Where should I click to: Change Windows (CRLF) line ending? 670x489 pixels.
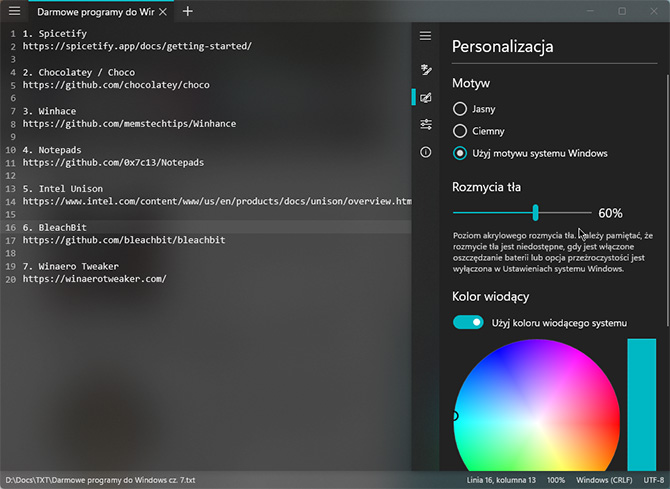pyautogui.click(x=604, y=480)
